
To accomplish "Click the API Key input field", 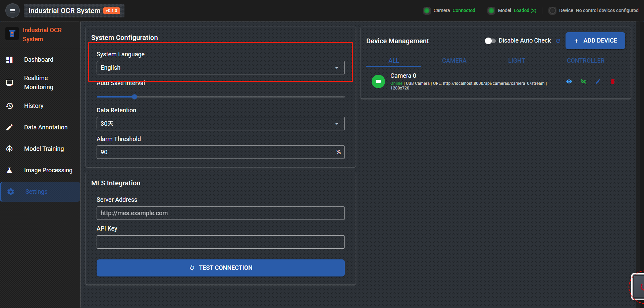I will tap(220, 242).
